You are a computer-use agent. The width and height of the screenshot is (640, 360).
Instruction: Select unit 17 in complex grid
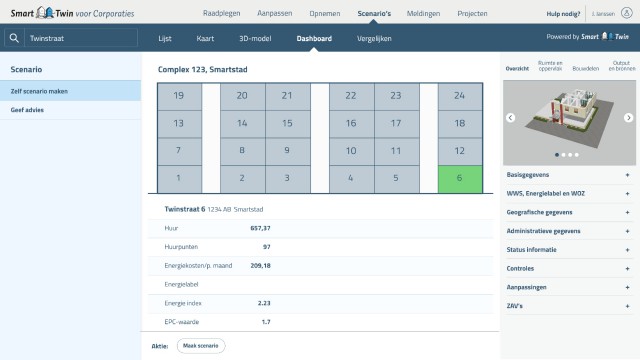click(396, 123)
